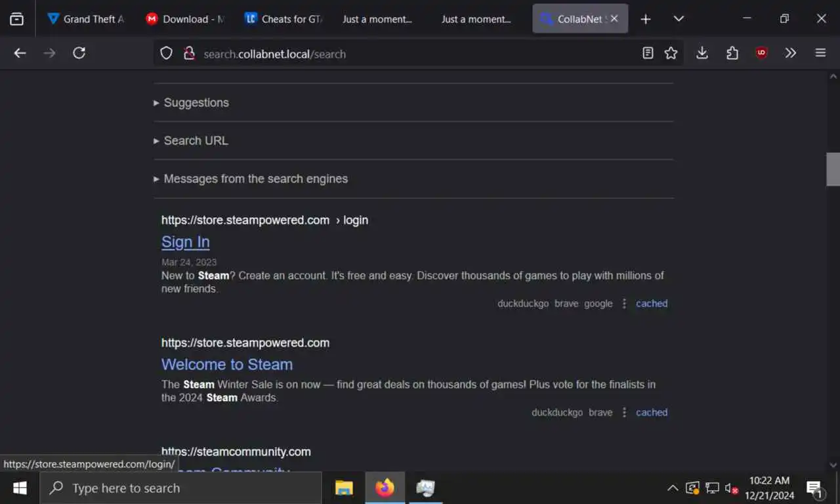The width and height of the screenshot is (840, 504).
Task: Reload the current page
Action: (x=79, y=53)
